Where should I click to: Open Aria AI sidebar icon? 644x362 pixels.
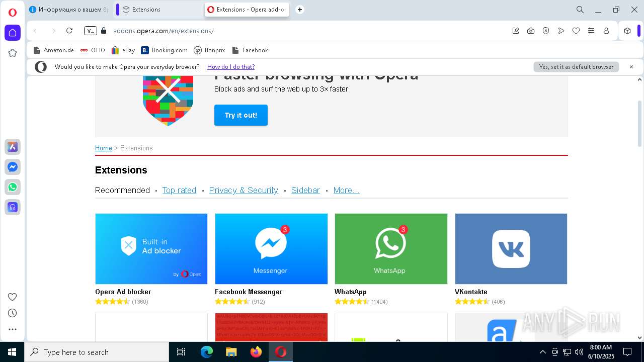point(13,147)
